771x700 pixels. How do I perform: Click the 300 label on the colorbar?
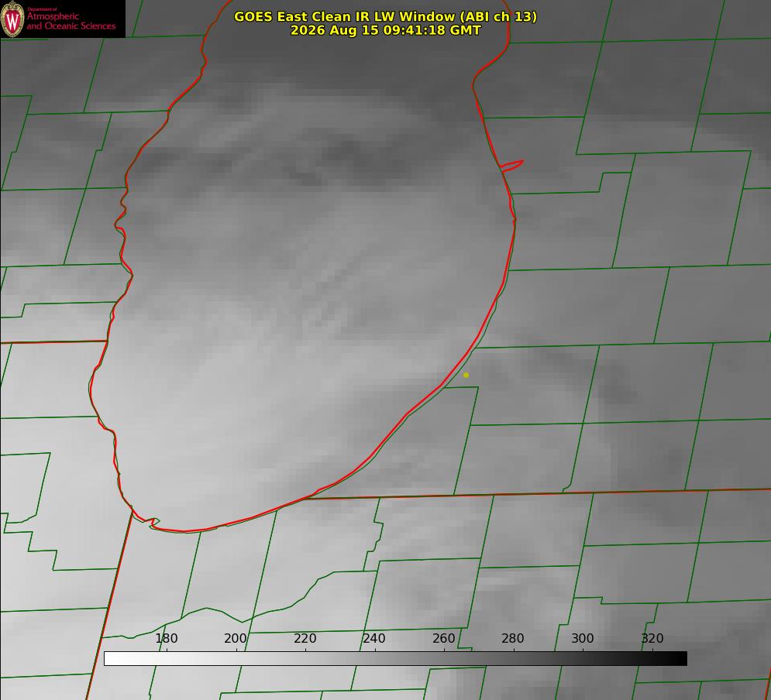(583, 638)
